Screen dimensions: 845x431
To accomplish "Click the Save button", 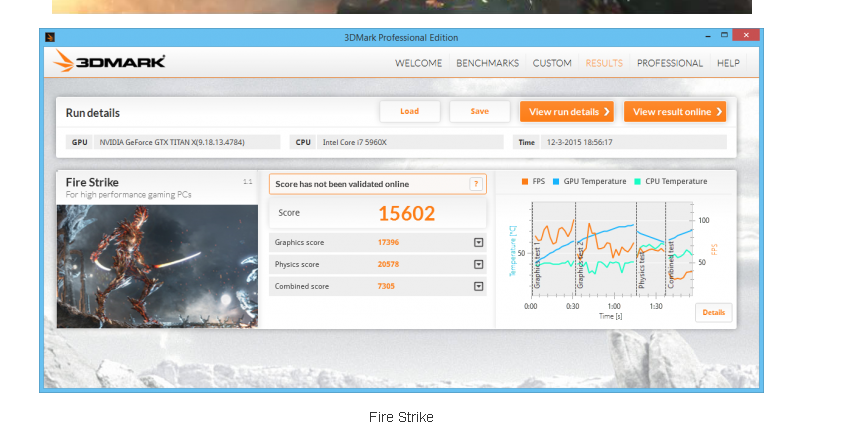I will tap(480, 112).
